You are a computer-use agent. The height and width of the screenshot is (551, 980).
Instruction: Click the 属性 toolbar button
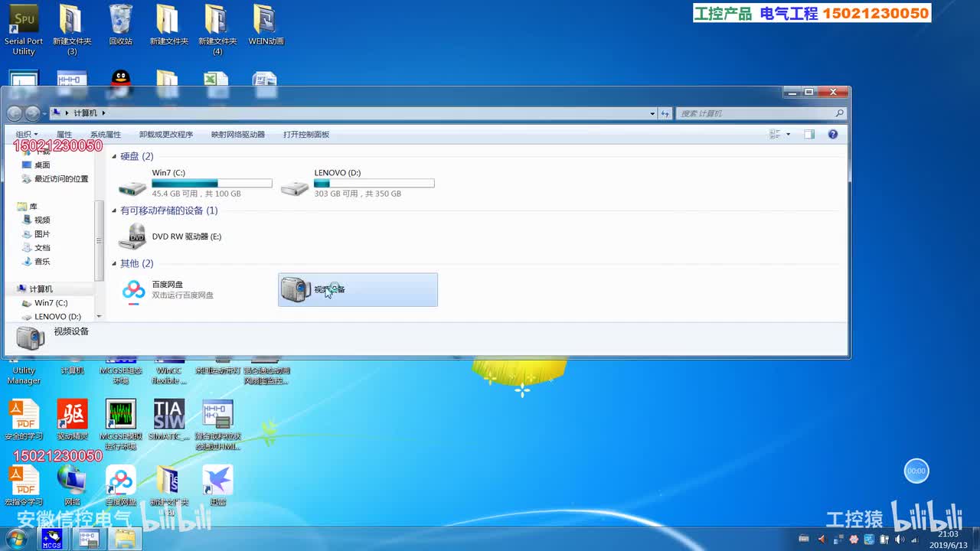(64, 135)
